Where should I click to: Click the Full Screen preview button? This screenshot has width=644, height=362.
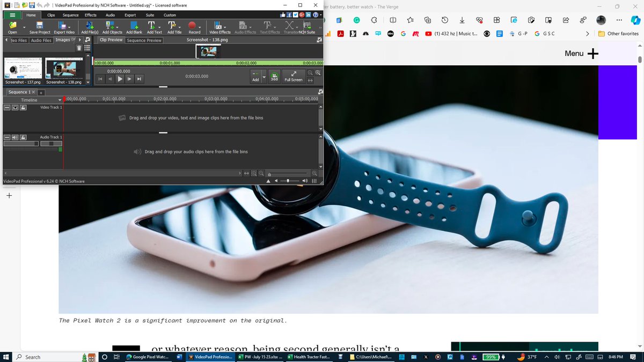coord(294,76)
